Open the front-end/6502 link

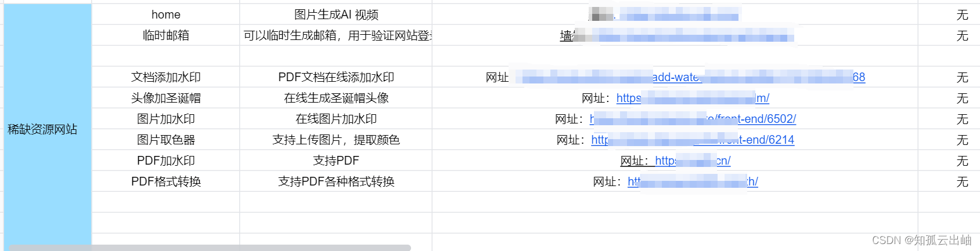pos(693,119)
